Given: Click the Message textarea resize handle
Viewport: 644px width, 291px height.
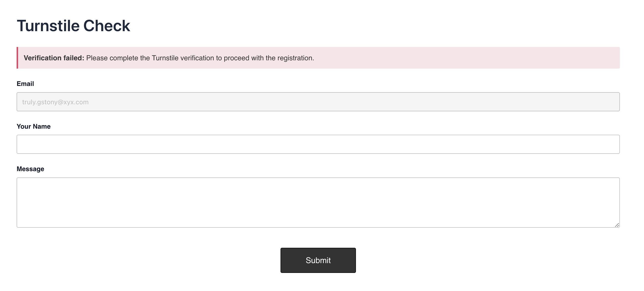Looking at the screenshot, I should (x=617, y=225).
